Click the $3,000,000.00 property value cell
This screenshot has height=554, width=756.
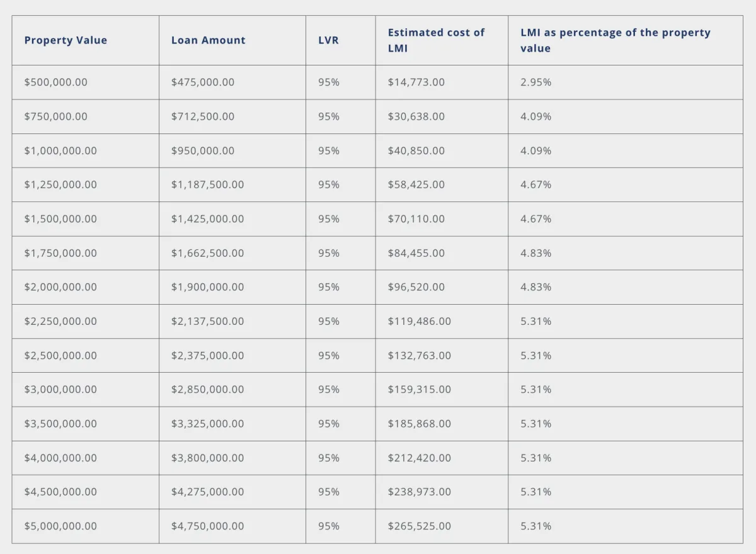pos(60,390)
